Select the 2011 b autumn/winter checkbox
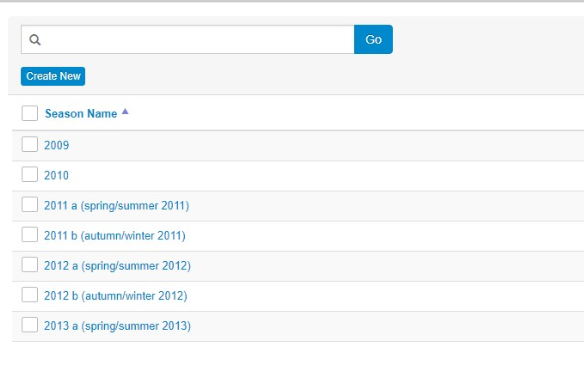 click(x=30, y=235)
